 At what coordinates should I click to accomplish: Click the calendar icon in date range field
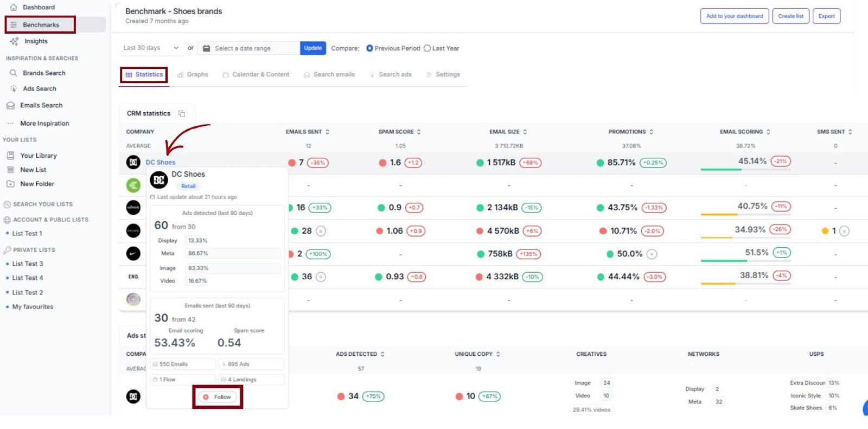coord(206,48)
